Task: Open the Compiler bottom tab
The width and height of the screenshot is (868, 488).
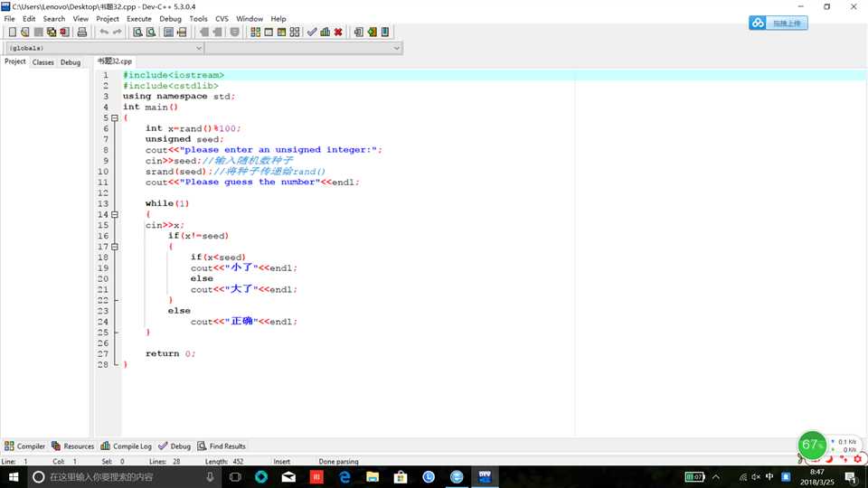Action: click(25, 446)
